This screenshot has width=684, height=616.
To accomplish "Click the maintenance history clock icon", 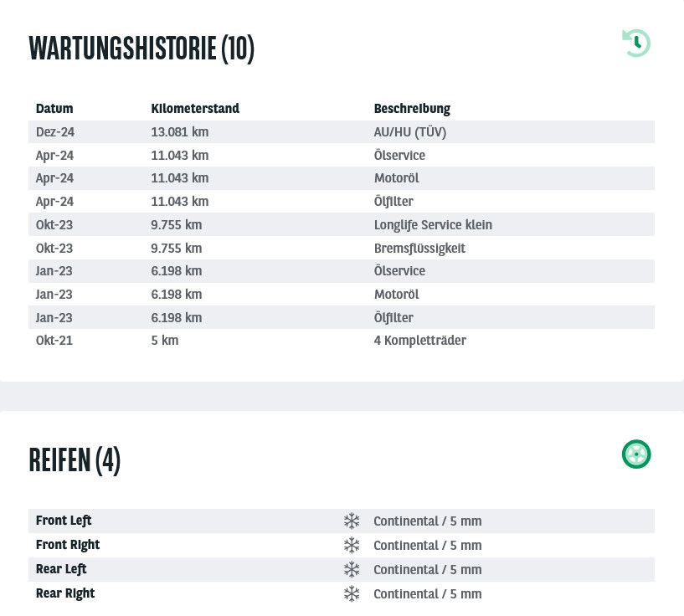I will 636,43.
